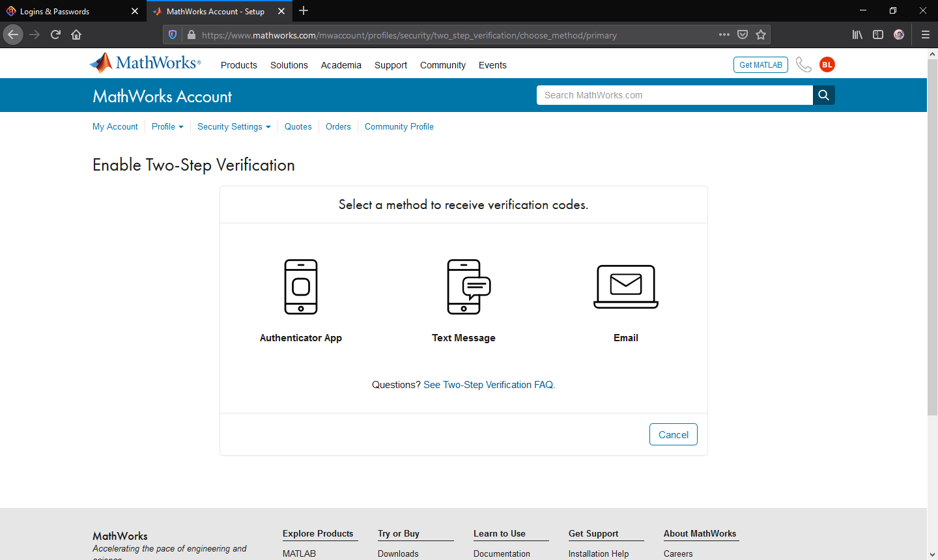The height and width of the screenshot is (560, 938).
Task: Click the Get Support footer heading
Action: click(593, 533)
